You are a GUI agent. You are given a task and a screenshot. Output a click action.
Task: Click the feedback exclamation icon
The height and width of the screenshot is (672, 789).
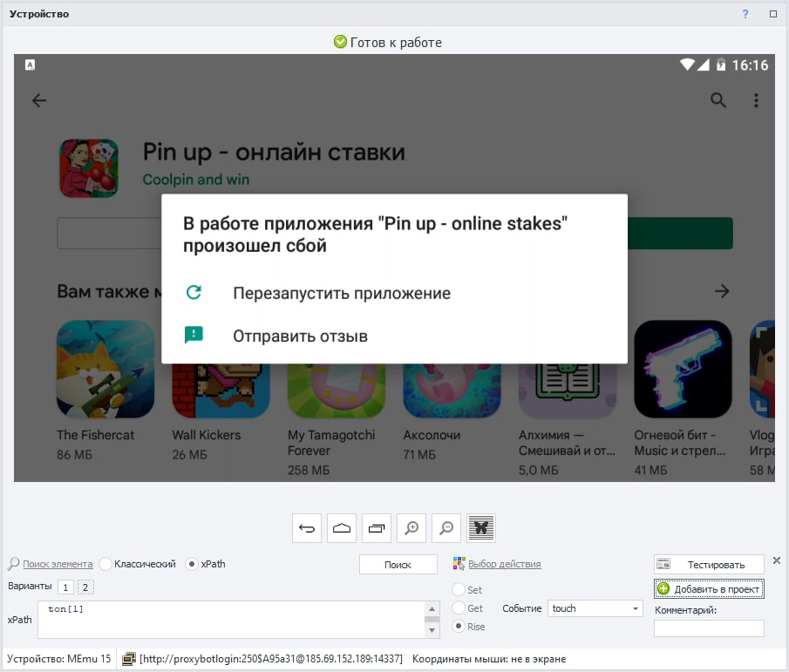pos(194,335)
